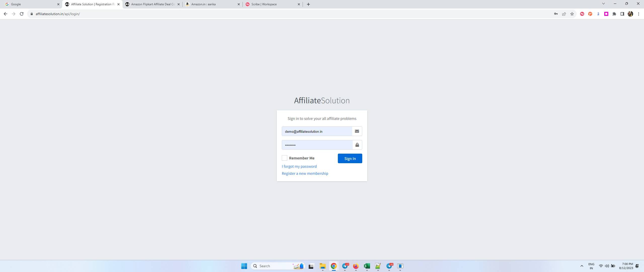
Task: Open Firefox from the taskbar
Action: [356, 266]
